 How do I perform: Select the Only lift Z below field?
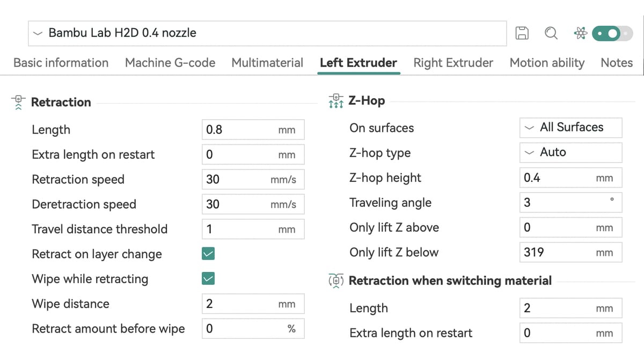pyautogui.click(x=571, y=252)
